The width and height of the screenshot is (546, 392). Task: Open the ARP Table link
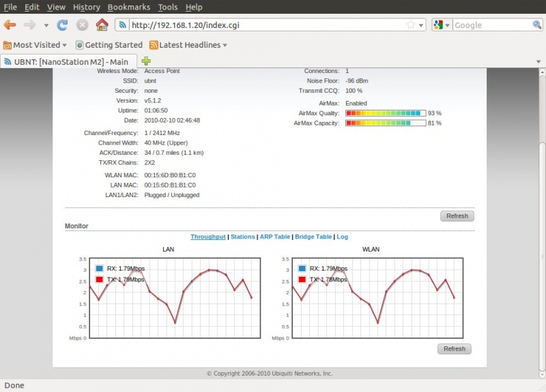click(x=274, y=237)
